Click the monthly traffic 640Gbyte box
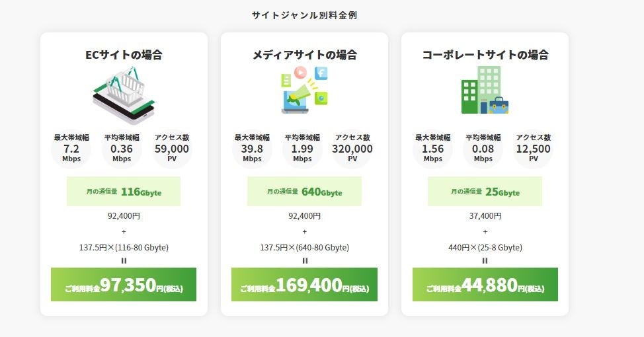The height and width of the screenshot is (337, 644). 304,192
